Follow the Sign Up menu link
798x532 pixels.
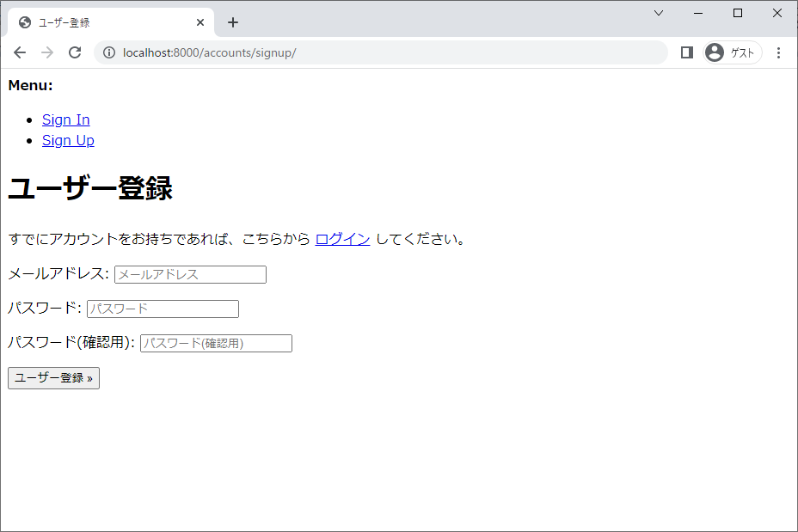tap(68, 140)
